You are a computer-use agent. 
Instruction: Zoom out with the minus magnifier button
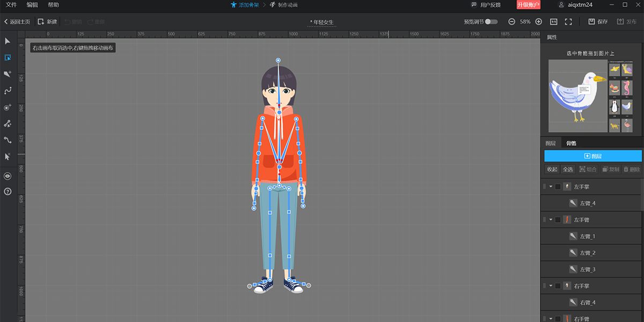[x=511, y=22]
